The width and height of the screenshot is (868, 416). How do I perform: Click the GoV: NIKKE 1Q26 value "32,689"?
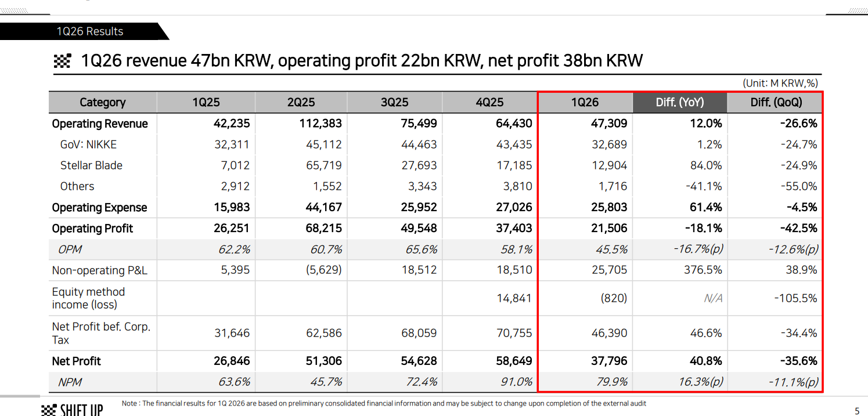(609, 144)
